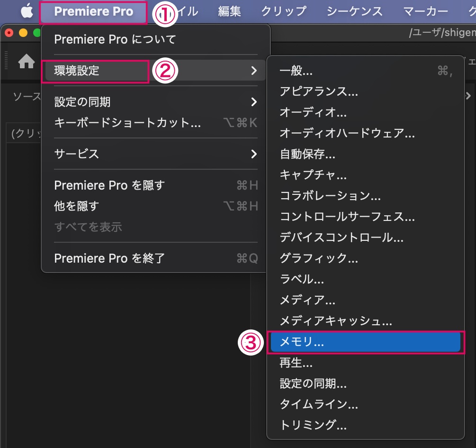
Task: Choose Premiere Pro を終了
Action: (155, 258)
